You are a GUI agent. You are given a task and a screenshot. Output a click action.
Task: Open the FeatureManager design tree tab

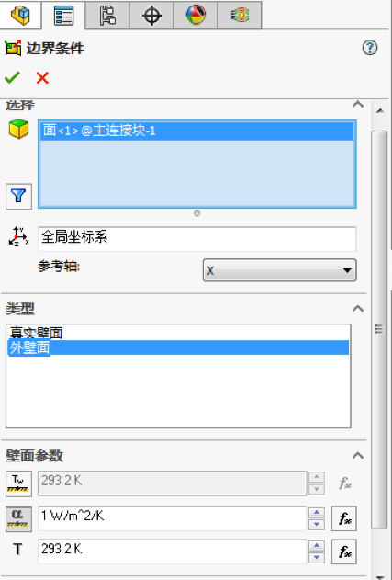(20, 15)
